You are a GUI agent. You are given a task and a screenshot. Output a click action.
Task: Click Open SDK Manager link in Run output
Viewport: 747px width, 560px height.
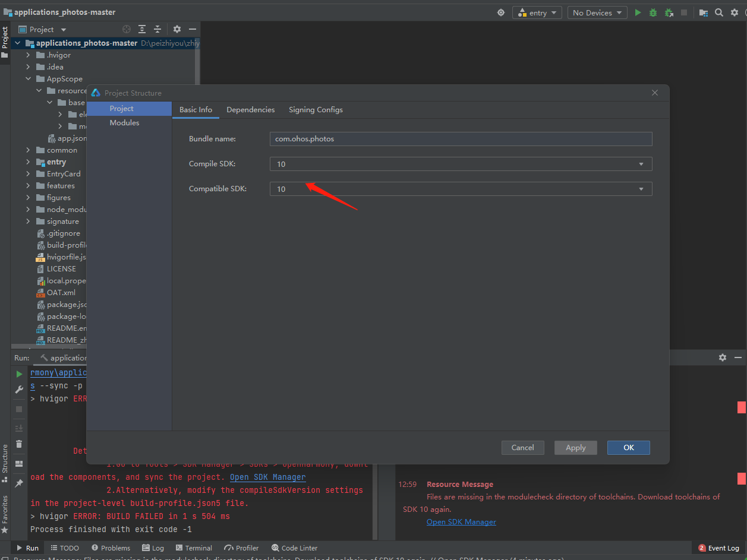coord(268,477)
